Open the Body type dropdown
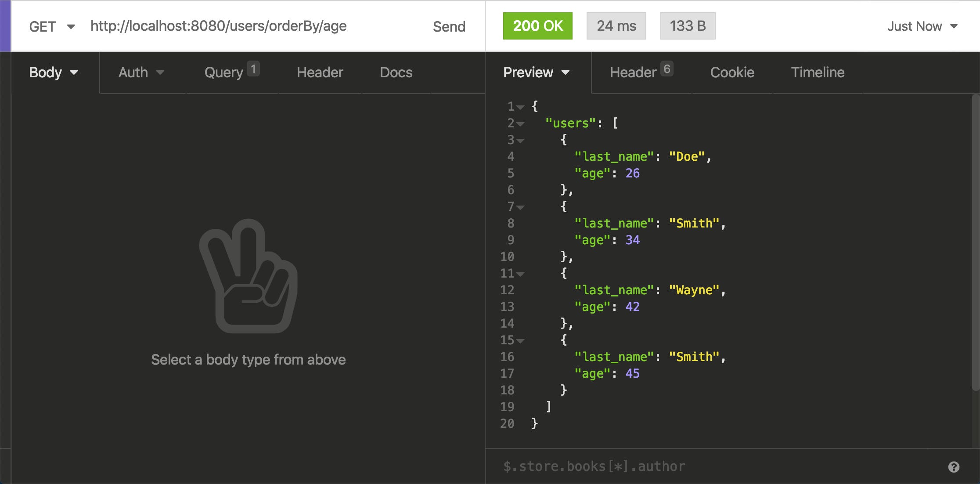 pos(53,72)
